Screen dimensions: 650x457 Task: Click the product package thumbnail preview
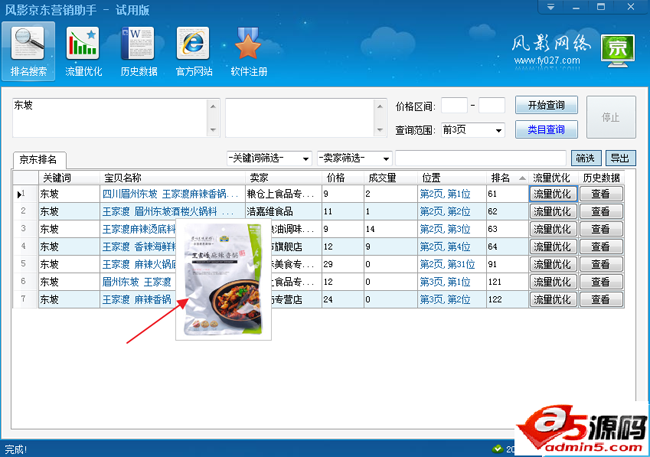(223, 280)
